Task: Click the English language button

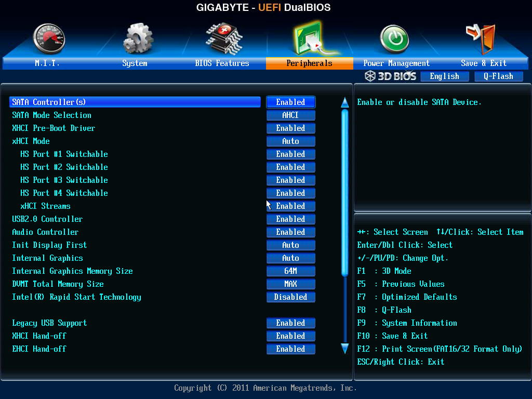Action: tap(445, 76)
